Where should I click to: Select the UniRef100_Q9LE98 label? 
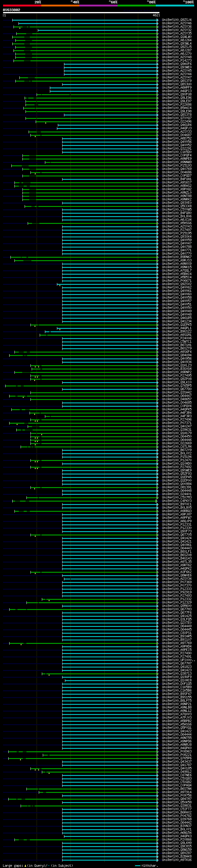pos(177,111)
